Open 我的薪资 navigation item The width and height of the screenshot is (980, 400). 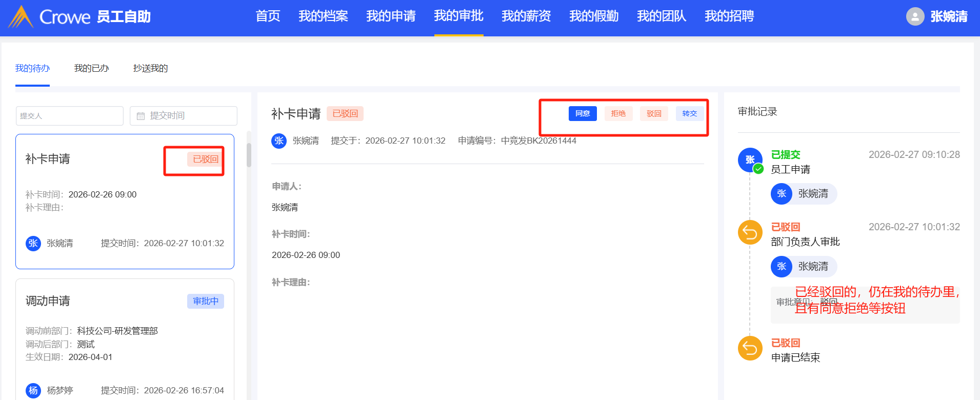526,16
